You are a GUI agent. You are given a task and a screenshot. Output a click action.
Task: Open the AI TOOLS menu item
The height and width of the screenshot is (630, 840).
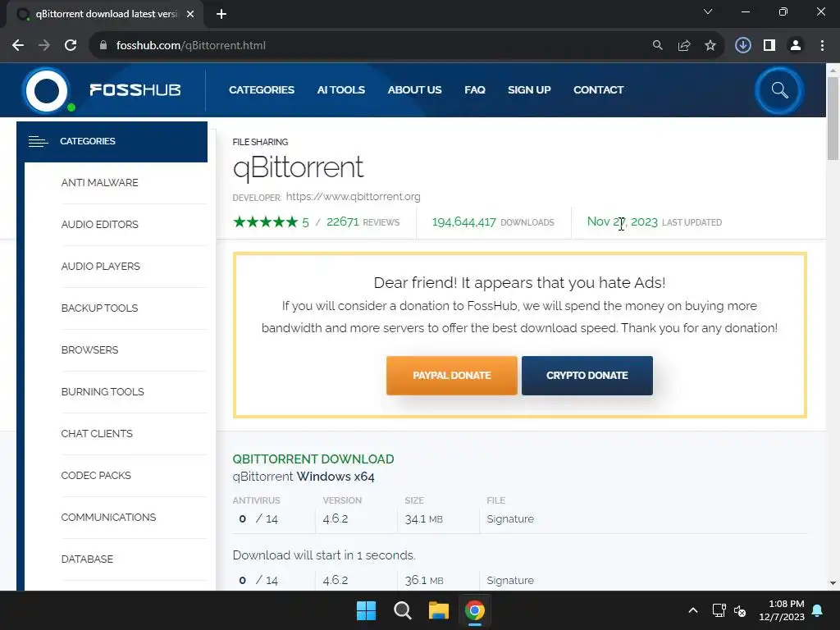(x=340, y=90)
